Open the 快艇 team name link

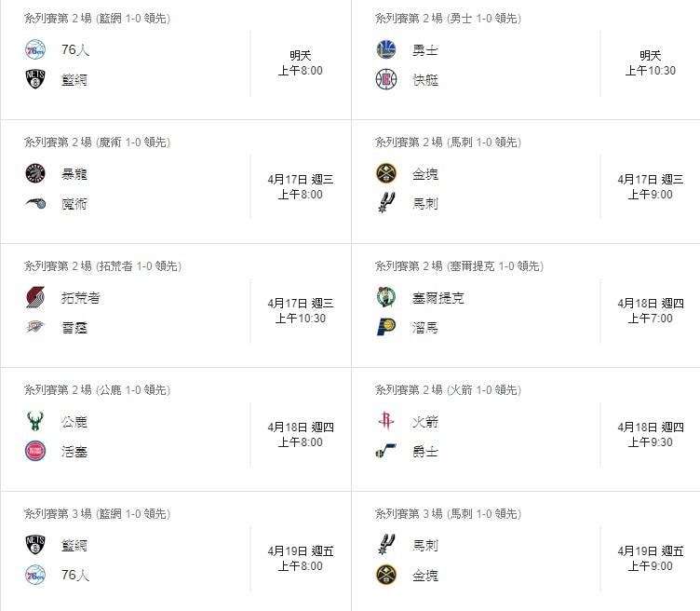pos(425,80)
